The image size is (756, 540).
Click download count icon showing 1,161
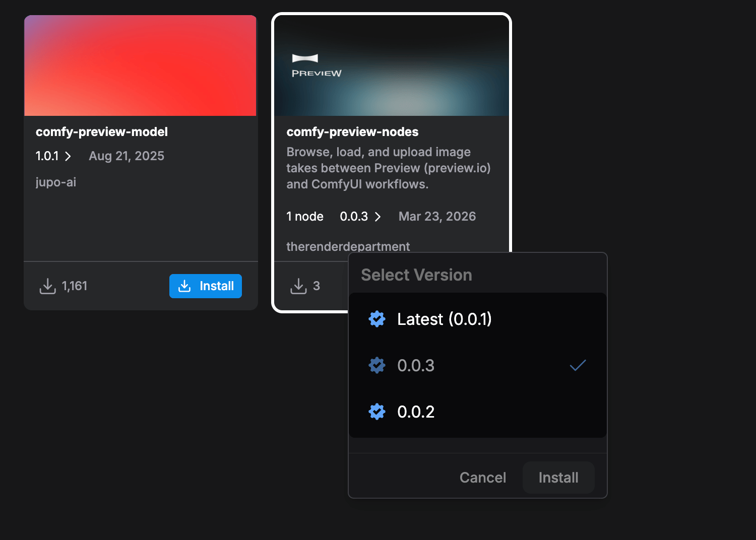(48, 286)
